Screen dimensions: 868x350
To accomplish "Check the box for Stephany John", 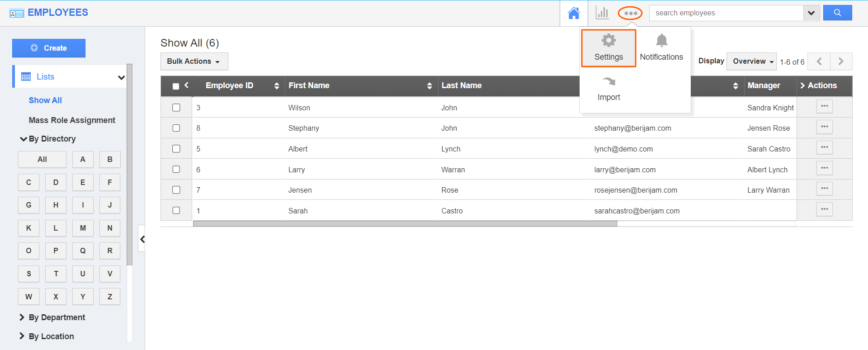I will pos(176,128).
